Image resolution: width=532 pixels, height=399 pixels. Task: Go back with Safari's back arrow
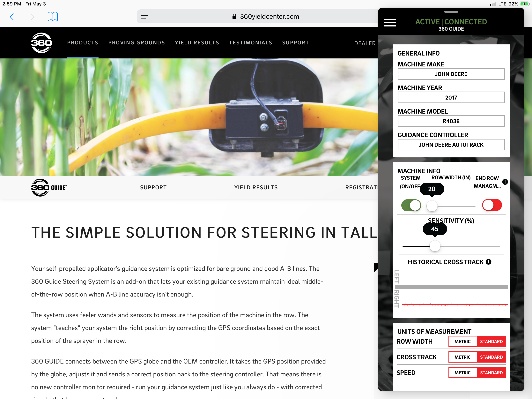point(12,17)
